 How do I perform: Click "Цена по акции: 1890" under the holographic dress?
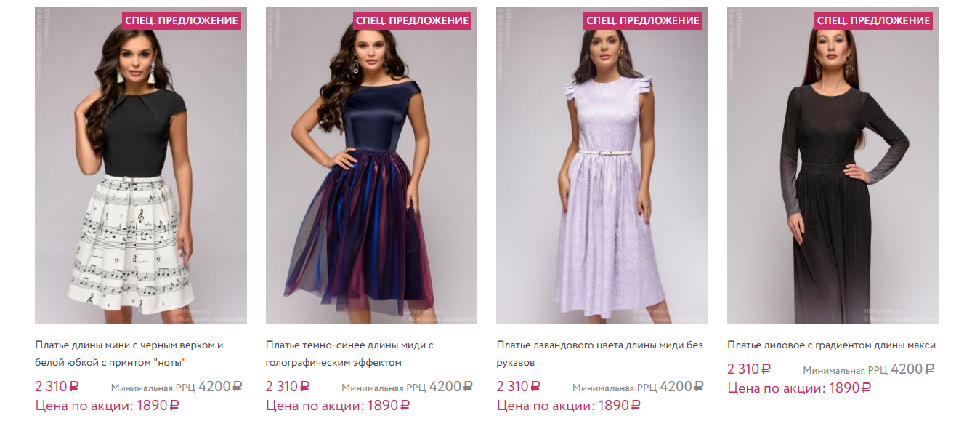tap(338, 406)
